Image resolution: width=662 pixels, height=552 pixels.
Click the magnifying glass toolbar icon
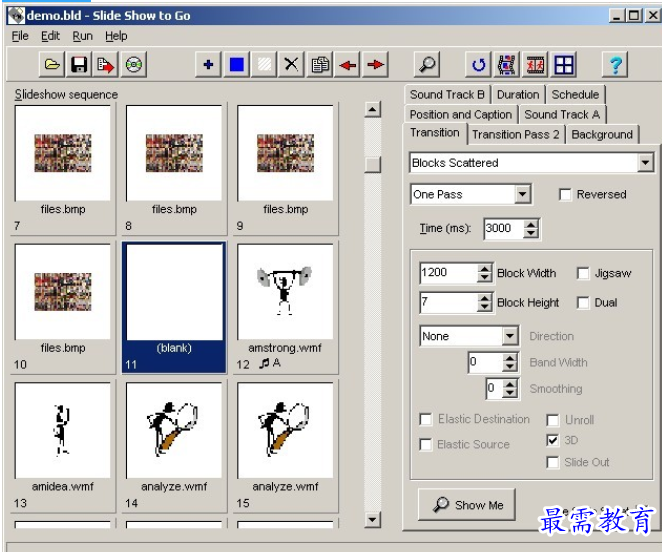427,65
